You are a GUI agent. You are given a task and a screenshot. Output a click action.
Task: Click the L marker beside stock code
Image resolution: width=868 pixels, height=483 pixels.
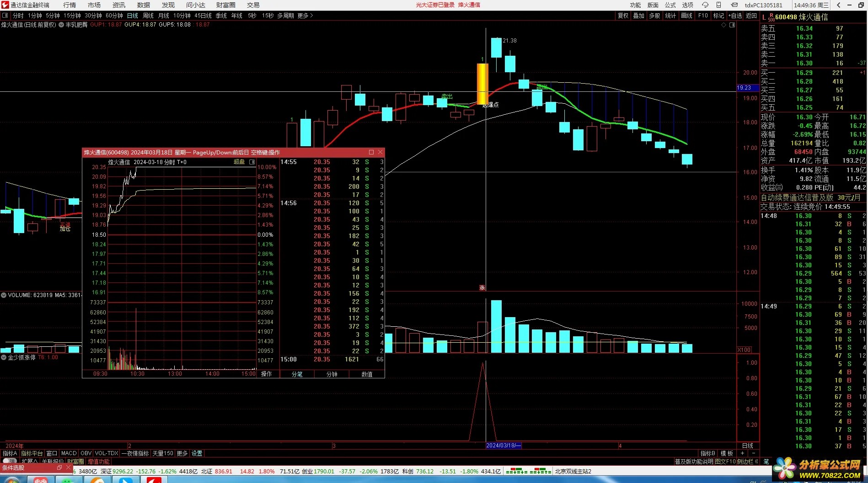[x=764, y=17]
